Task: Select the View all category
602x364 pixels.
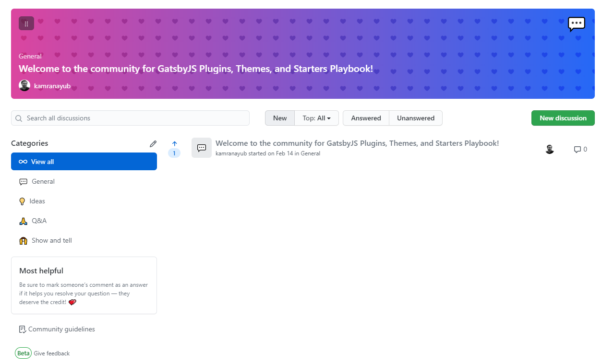Action: (84, 162)
